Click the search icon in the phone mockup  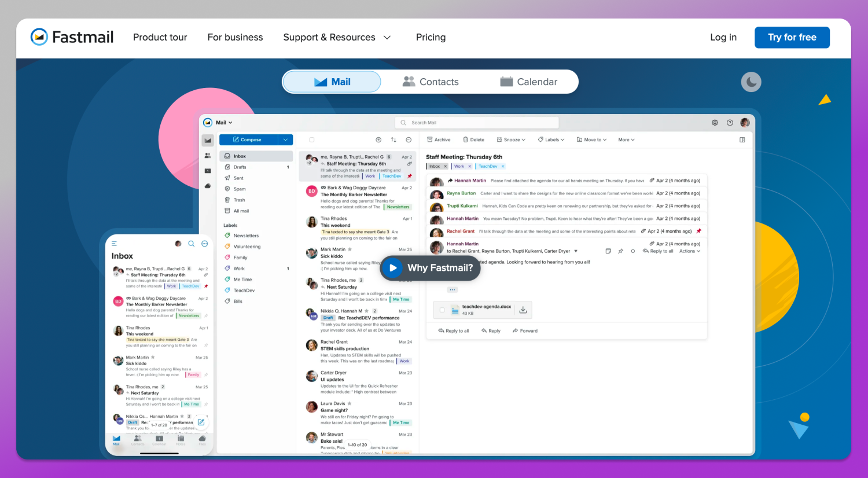click(x=192, y=244)
